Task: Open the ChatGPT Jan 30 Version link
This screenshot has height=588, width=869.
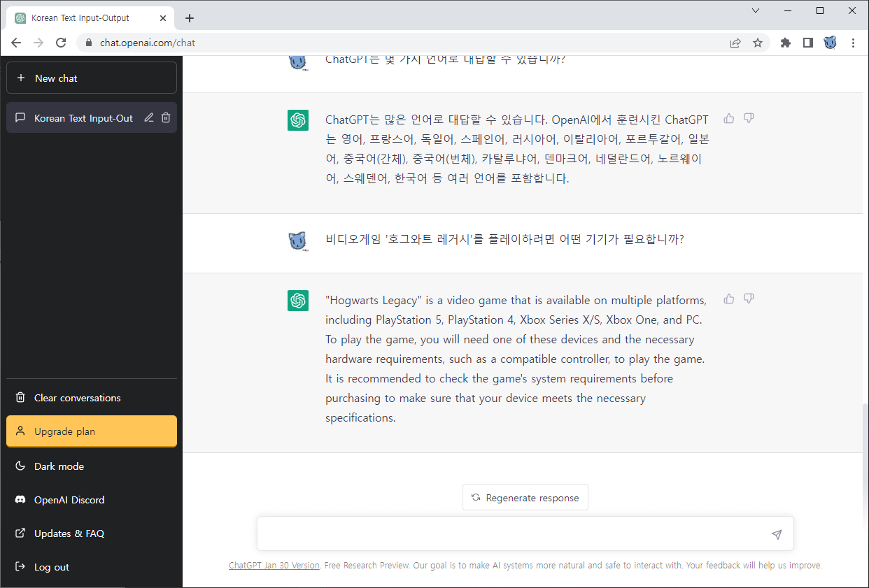Action: point(274,566)
